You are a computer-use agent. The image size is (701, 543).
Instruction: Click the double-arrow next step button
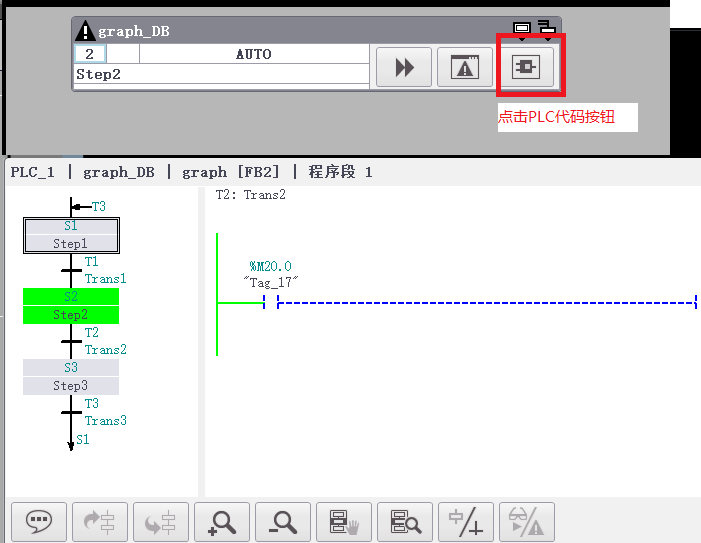(404, 67)
